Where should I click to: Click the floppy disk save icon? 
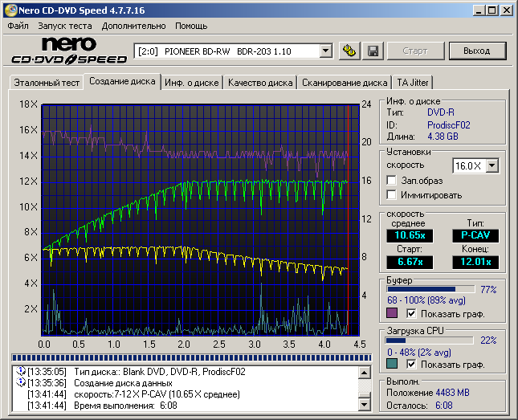tap(373, 51)
